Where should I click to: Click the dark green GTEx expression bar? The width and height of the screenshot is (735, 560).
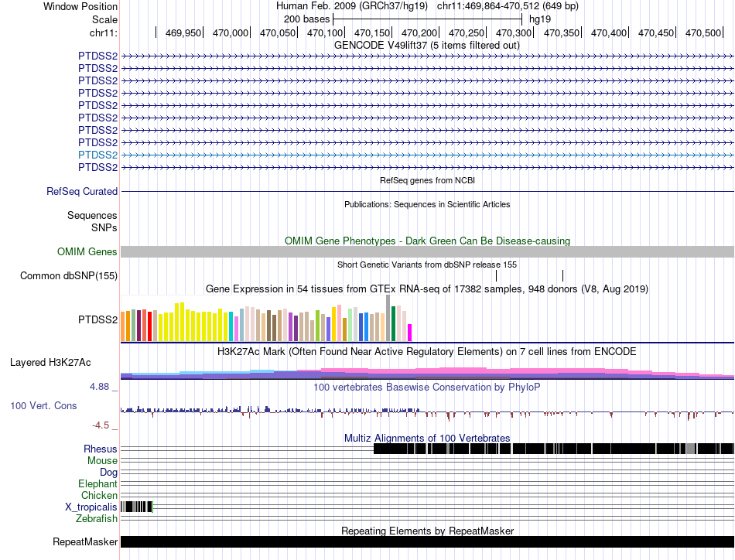point(393,323)
